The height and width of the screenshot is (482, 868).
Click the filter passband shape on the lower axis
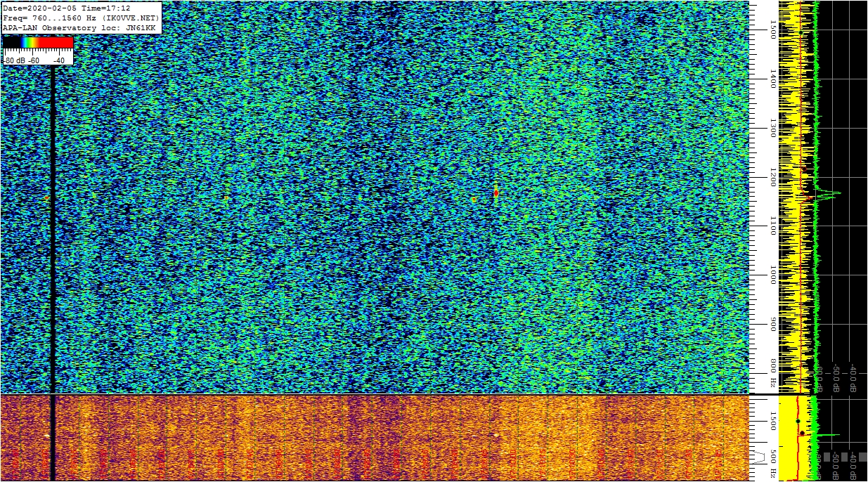click(x=757, y=457)
